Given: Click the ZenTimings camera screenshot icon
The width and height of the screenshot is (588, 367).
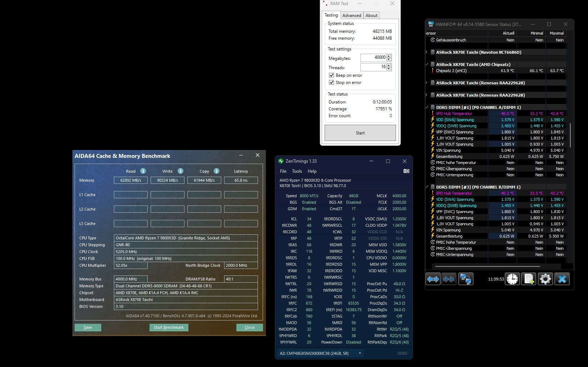Looking at the screenshot, I should (x=406, y=171).
